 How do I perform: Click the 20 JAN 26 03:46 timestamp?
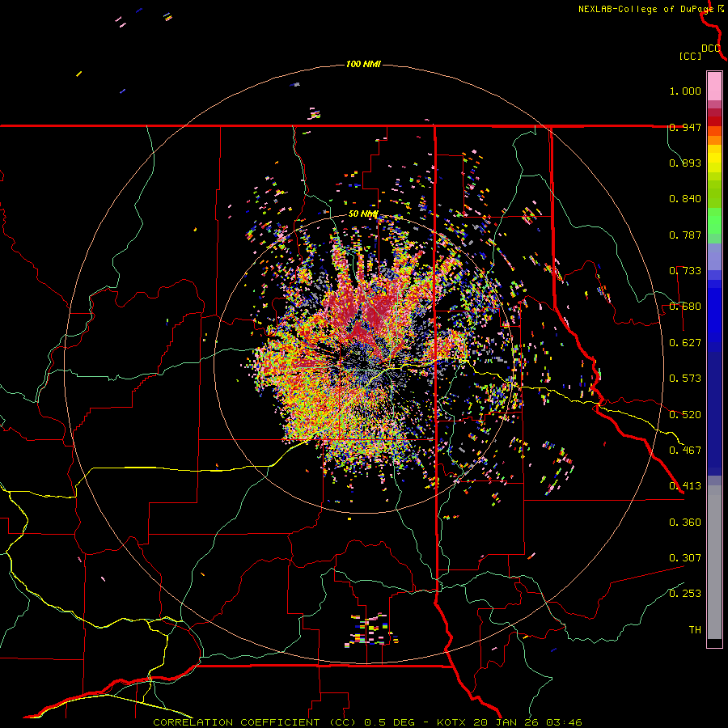pos(527,722)
